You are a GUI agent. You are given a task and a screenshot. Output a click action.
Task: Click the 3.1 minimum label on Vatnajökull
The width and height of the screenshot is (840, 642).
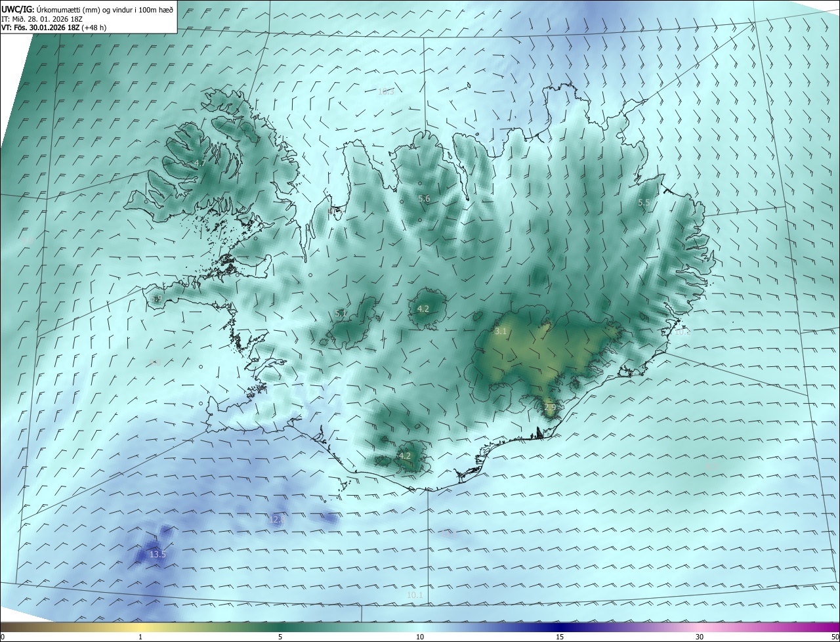(501, 332)
